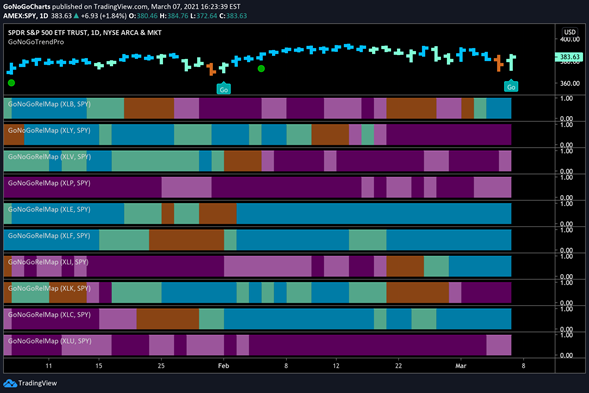Image resolution: width=589 pixels, height=393 pixels.
Task: Select the GoNoGoRelMap (XLP, SPY) label
Action: pos(49,183)
